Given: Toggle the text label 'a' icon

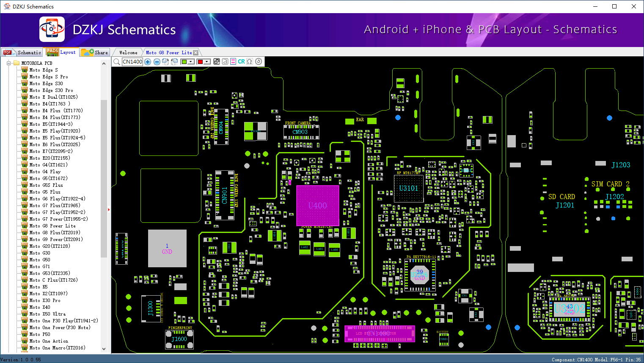Looking at the screenshot, I should click(x=225, y=62).
